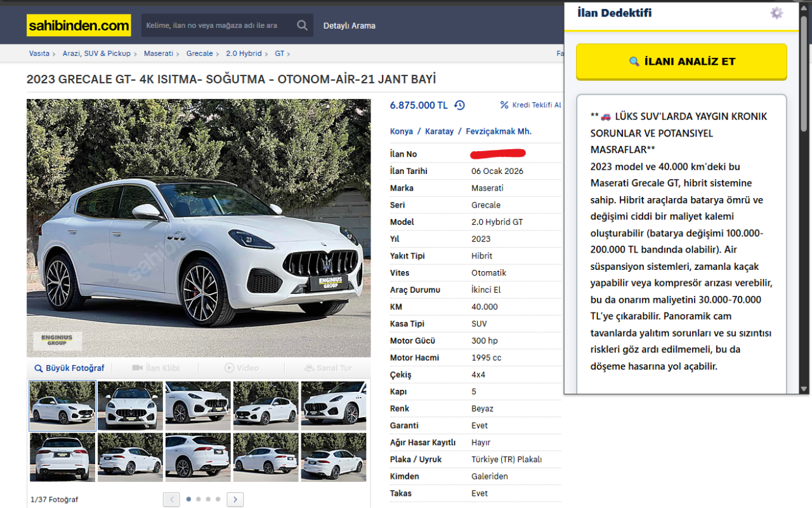
Task: Click 'Maserati' value in the Marka row
Action: (x=487, y=188)
